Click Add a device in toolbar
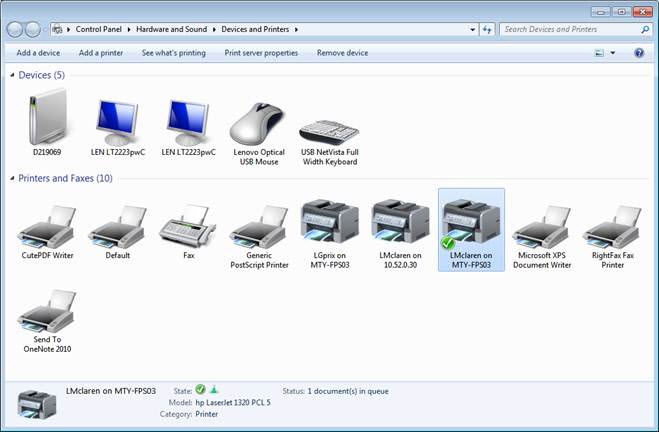659x432 pixels. 38,52
